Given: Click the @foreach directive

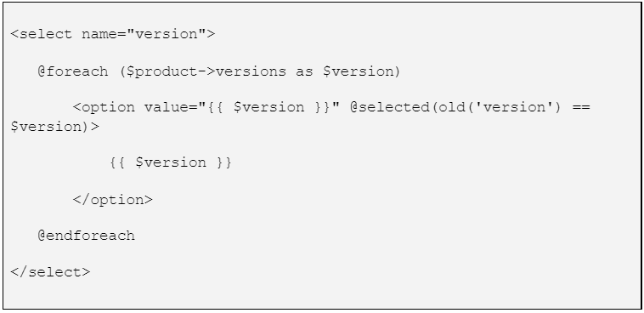Looking at the screenshot, I should 73,71.
